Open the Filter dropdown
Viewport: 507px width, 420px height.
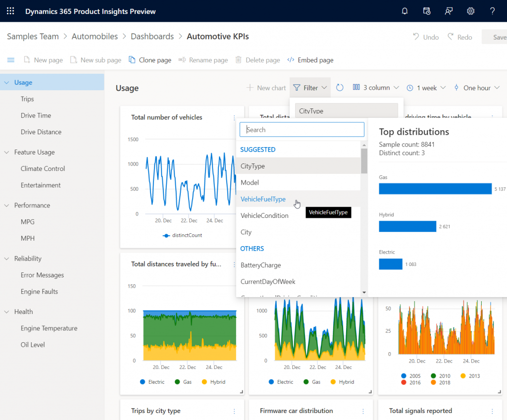(x=310, y=88)
